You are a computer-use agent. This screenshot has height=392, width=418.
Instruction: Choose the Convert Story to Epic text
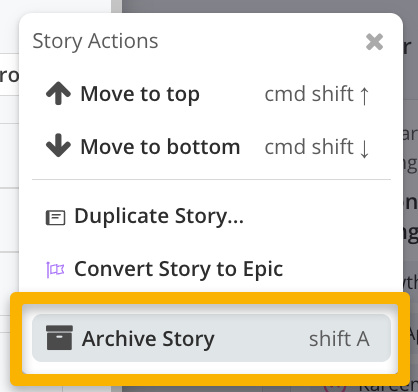(179, 269)
